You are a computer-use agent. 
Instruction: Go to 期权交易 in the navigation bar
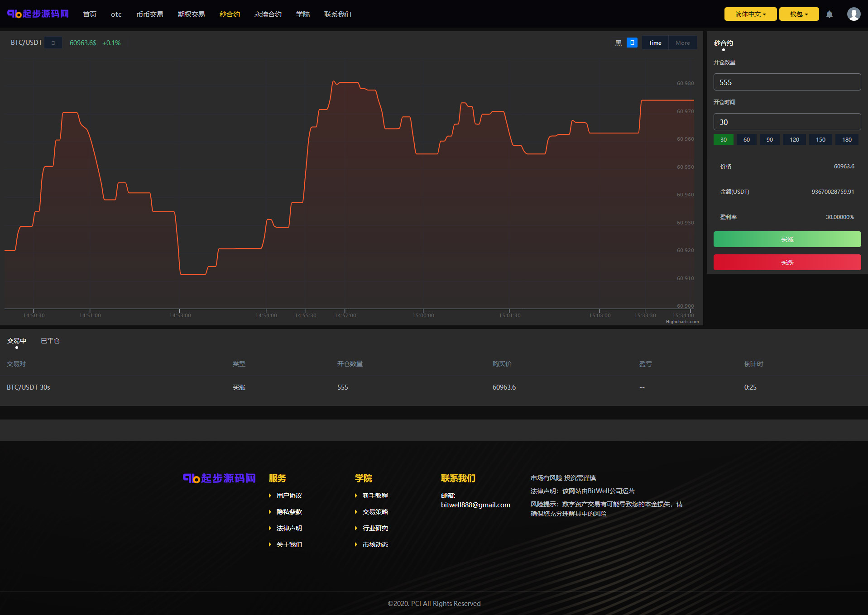pos(191,14)
